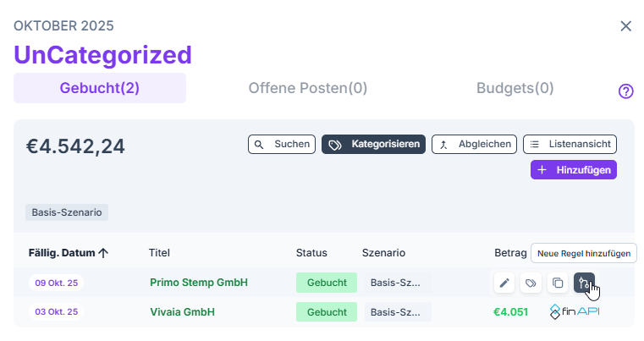This screenshot has height=341, width=644.
Task: Select the Basis-Szenario filter chip
Action: point(67,212)
